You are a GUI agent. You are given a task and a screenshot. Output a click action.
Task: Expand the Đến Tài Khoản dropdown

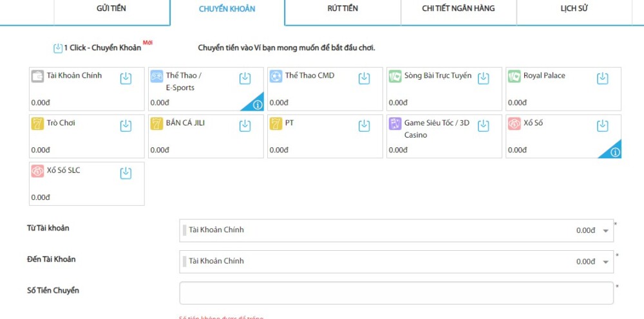[605, 262]
